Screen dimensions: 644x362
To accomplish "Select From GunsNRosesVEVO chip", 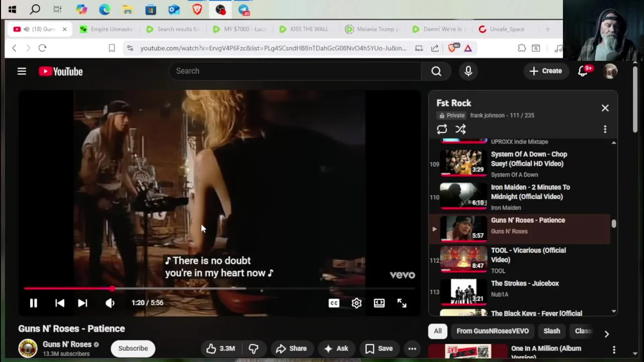I will point(493,331).
